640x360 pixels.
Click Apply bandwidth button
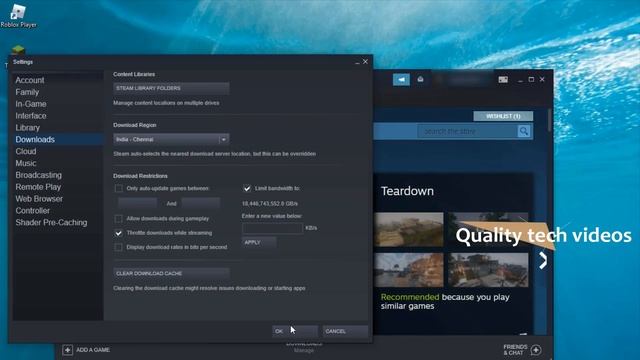tap(259, 242)
